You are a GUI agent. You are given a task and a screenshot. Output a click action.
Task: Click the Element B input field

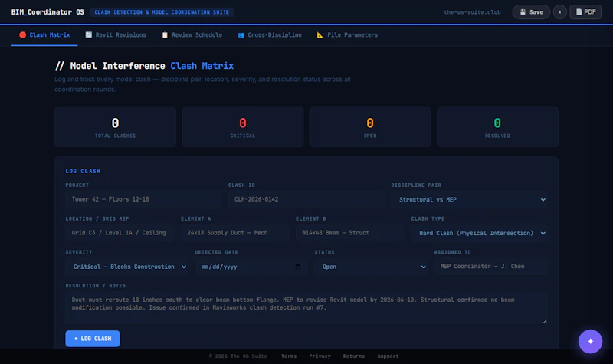[350, 233]
